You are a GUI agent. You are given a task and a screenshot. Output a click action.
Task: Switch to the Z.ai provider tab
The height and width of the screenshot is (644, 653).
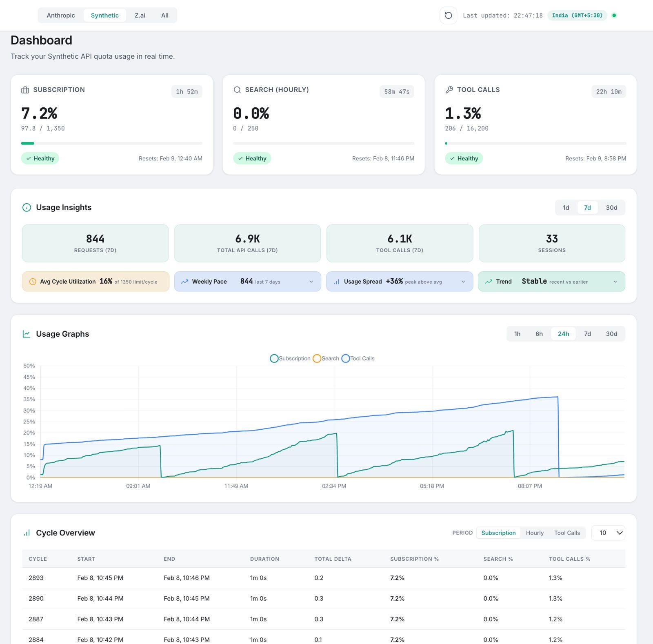(140, 16)
